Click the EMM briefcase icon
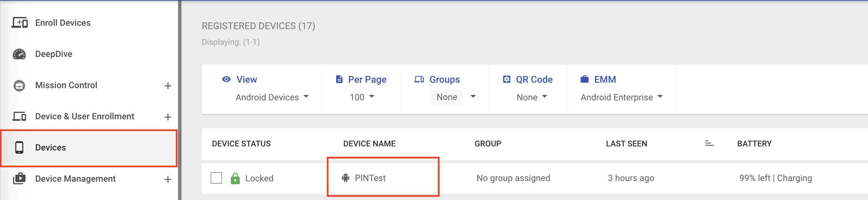Image resolution: width=868 pixels, height=200 pixels. pyautogui.click(x=585, y=79)
